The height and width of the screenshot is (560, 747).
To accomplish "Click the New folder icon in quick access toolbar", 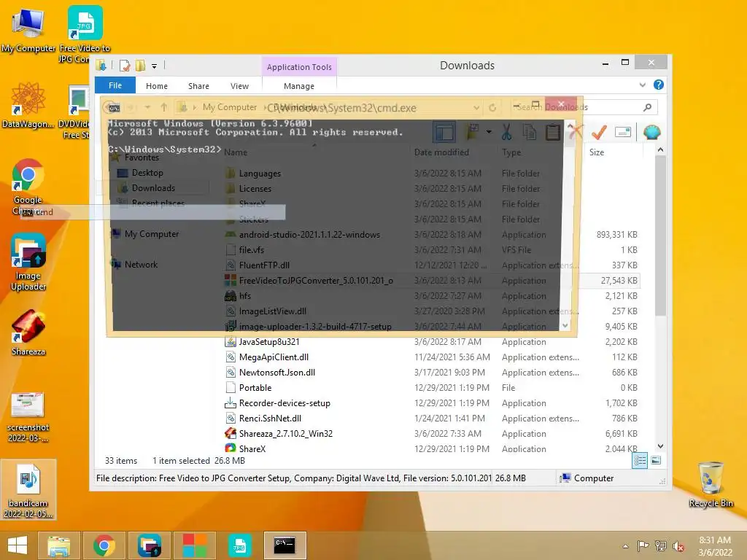I will [140, 66].
